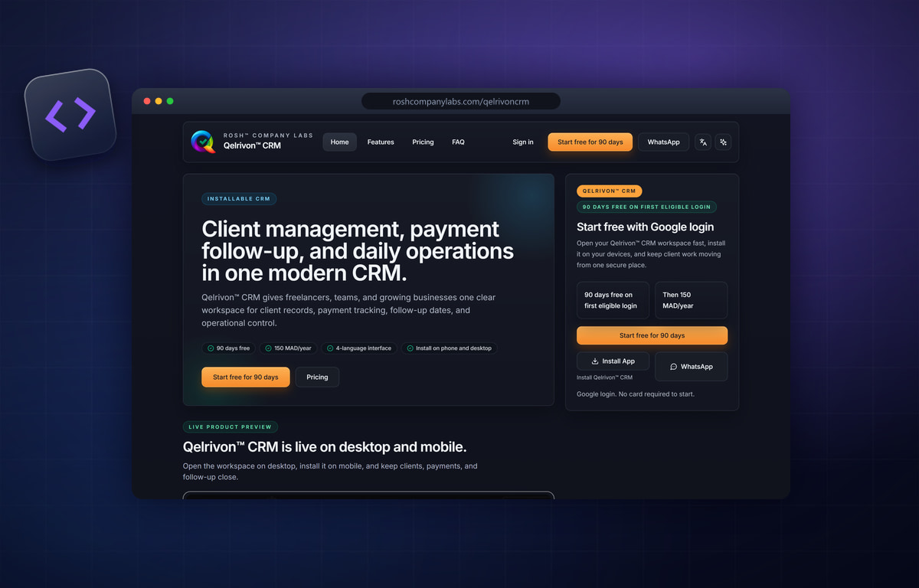Click the check icon beside 150 MAD/year
Image resolution: width=919 pixels, height=588 pixels.
tap(268, 348)
